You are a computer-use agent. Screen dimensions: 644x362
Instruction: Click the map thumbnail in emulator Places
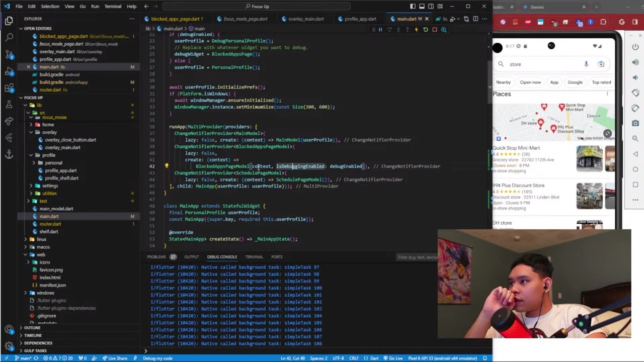pyautogui.click(x=553, y=122)
